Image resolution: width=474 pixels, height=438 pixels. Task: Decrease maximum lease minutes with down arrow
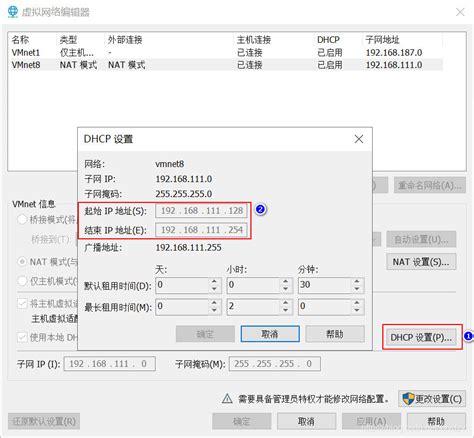(357, 311)
